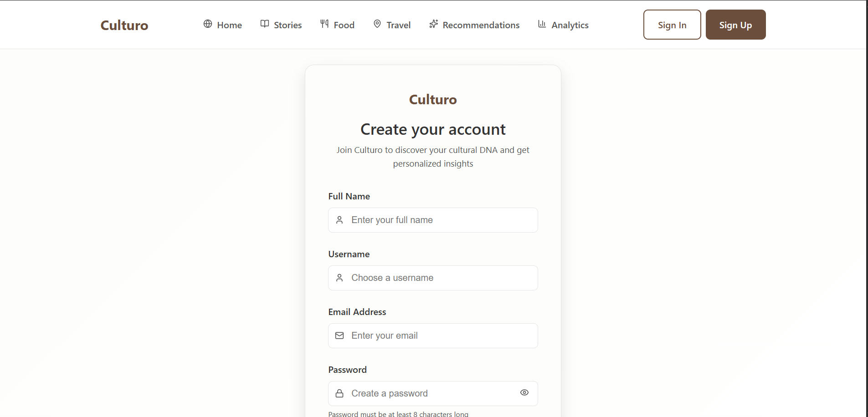Focus the Enter your full name field

click(433, 220)
